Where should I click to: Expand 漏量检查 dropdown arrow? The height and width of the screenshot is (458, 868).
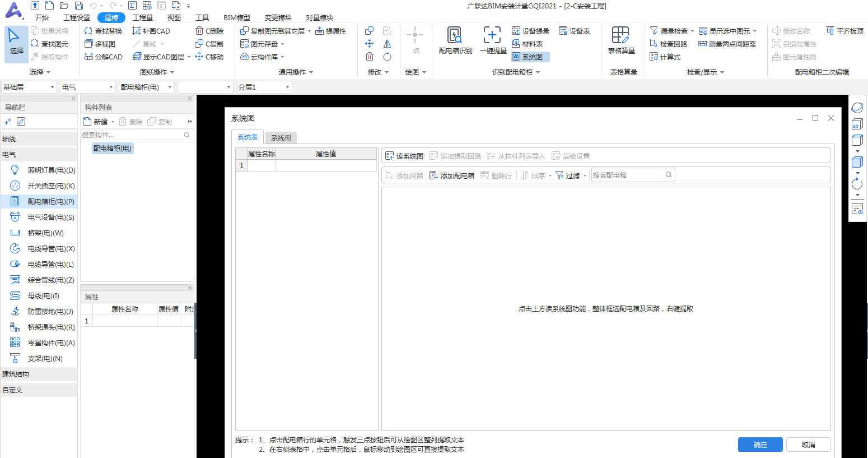[x=692, y=31]
